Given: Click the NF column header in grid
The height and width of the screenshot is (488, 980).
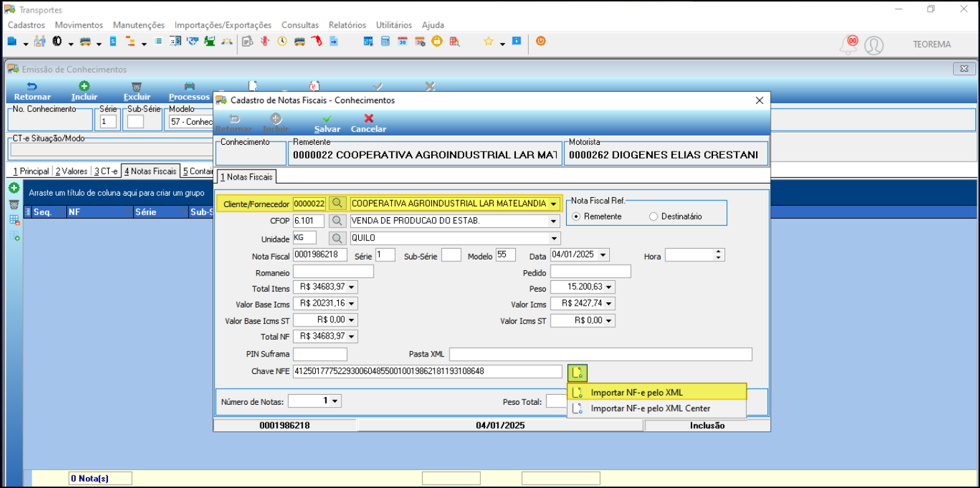Looking at the screenshot, I should pyautogui.click(x=99, y=212).
